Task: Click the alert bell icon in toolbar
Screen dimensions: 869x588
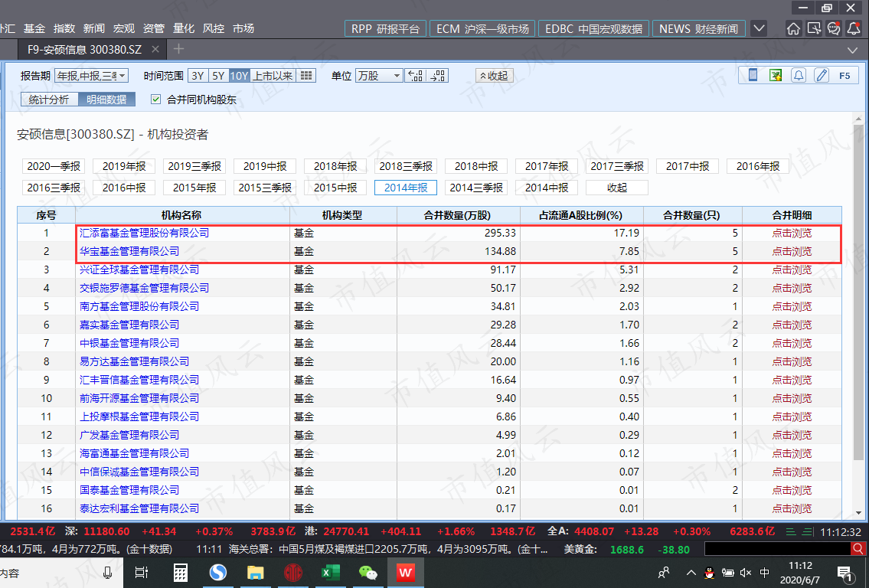Action: tap(799, 75)
